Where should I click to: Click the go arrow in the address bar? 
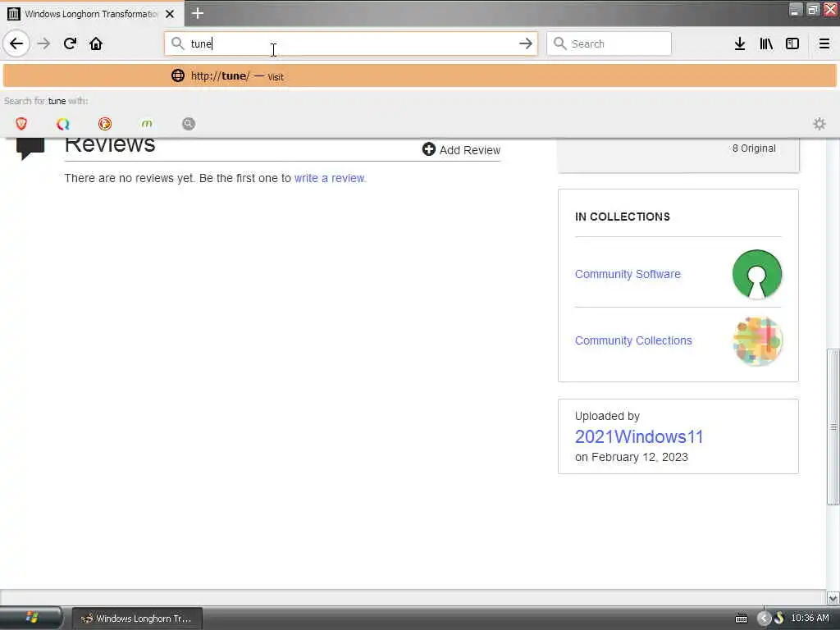[x=526, y=43]
